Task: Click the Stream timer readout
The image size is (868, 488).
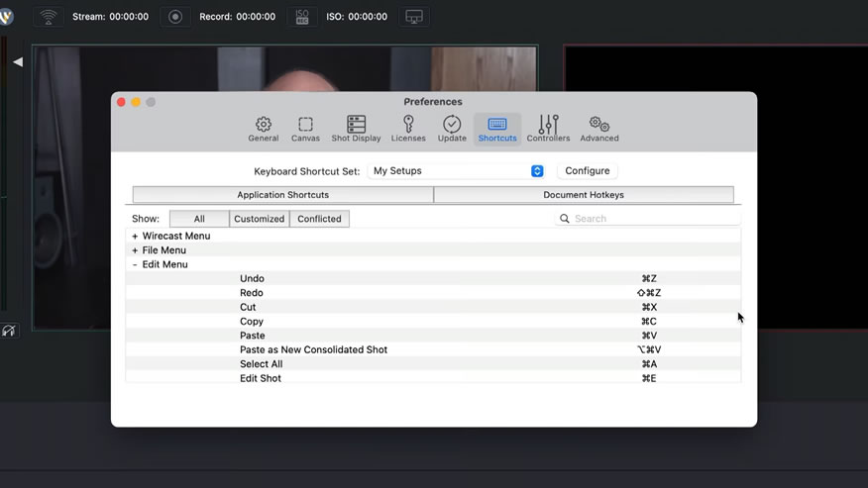Action: 110,17
